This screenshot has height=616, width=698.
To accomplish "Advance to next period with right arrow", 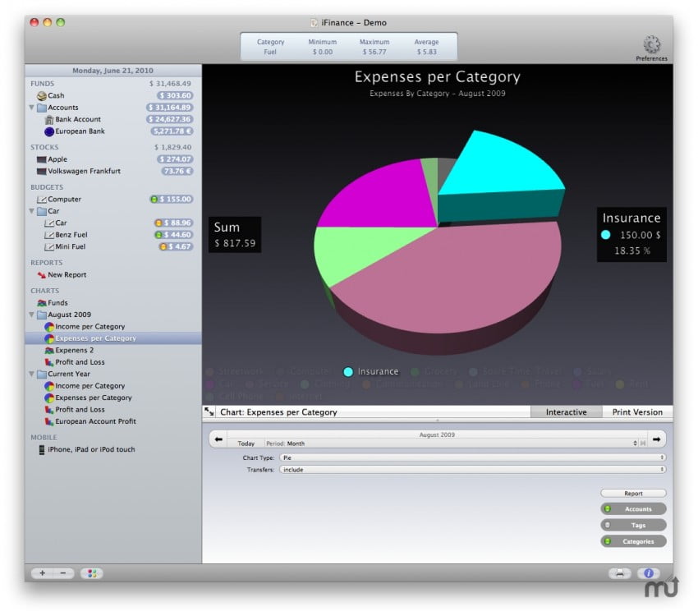I will click(x=656, y=439).
